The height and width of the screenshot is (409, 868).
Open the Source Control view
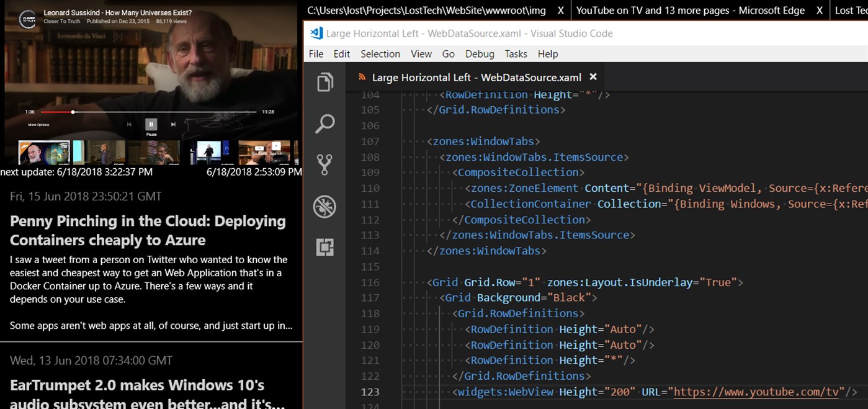point(324,164)
